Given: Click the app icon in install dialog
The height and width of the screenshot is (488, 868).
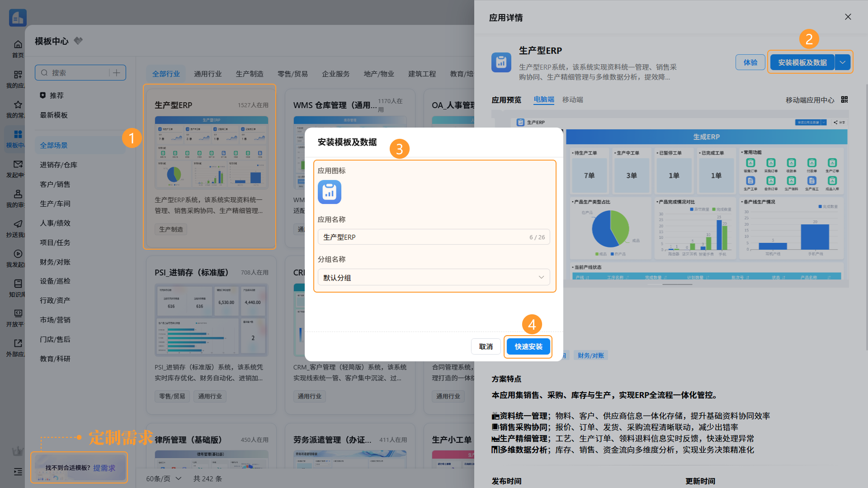Looking at the screenshot, I should pyautogui.click(x=329, y=192).
